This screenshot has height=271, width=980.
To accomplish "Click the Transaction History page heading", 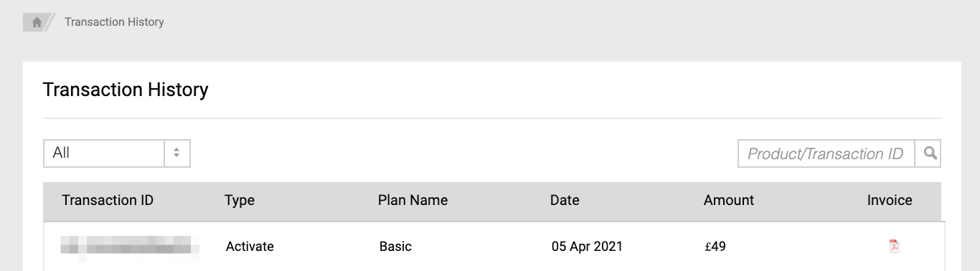I will [x=126, y=90].
